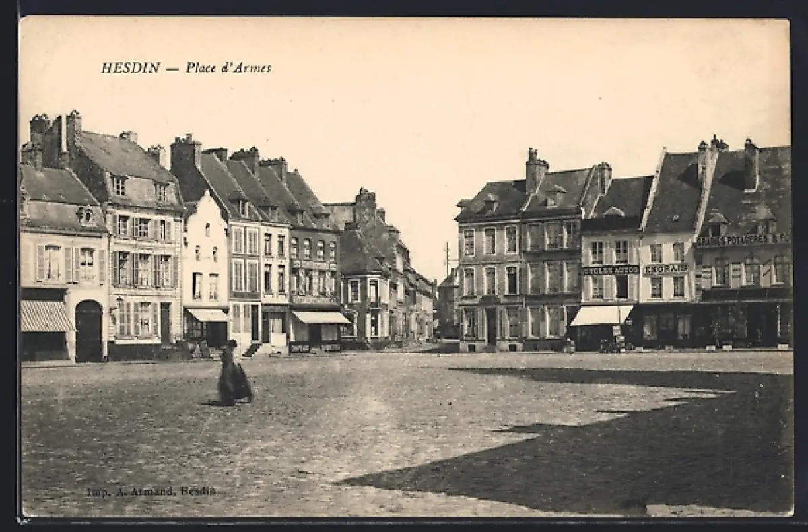Click the "ENGRAIS" shop sign
Image resolution: width=808 pixels, height=532 pixels.
point(666,269)
